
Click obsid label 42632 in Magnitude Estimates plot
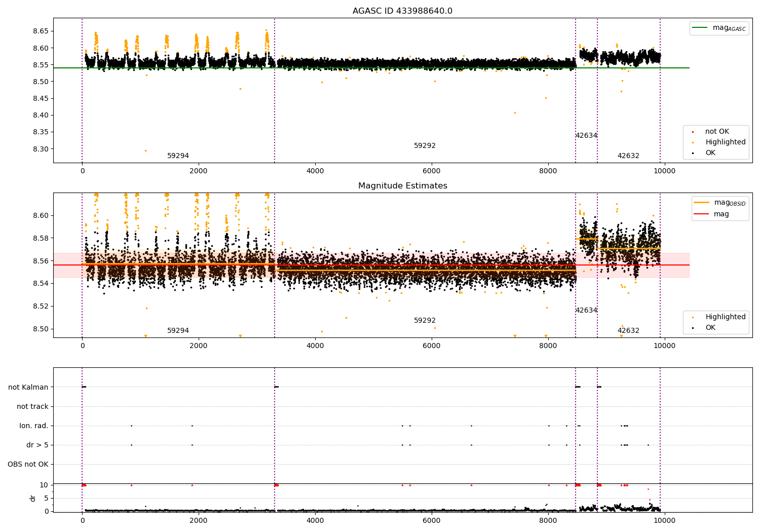tap(628, 331)
